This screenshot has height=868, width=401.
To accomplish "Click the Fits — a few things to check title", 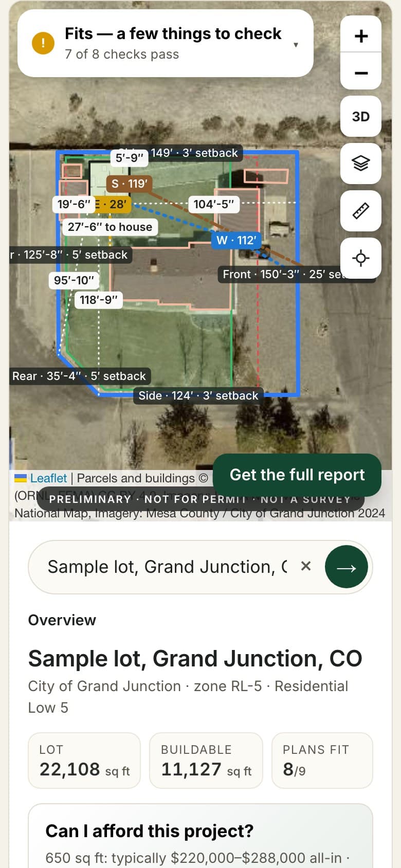I will coord(173,33).
